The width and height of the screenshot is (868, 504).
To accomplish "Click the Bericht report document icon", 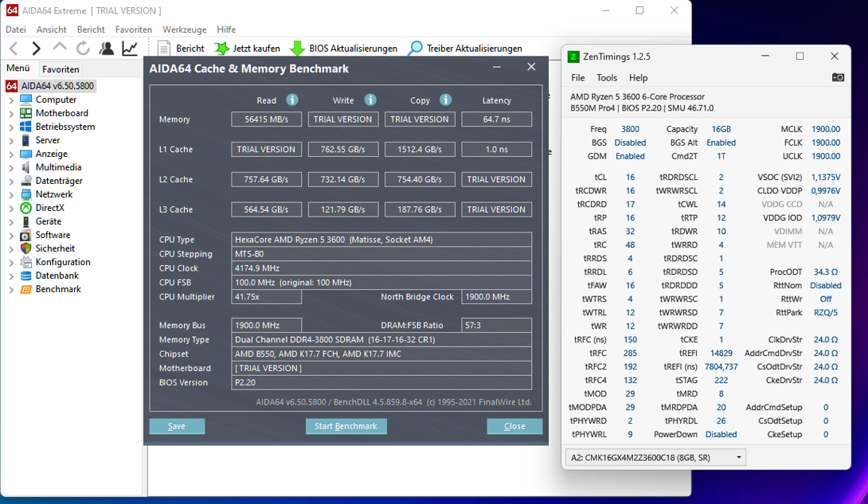I will pos(164,49).
